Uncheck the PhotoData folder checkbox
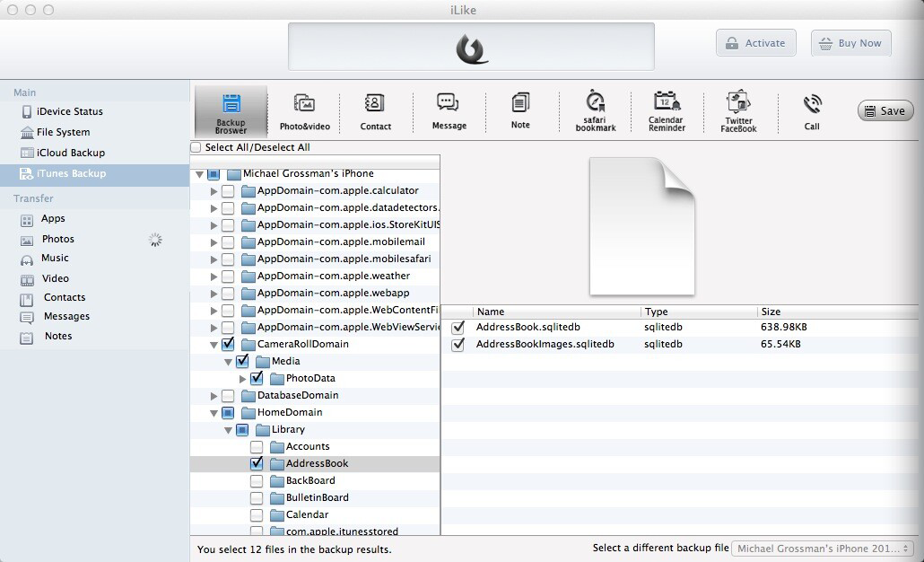 (x=257, y=378)
